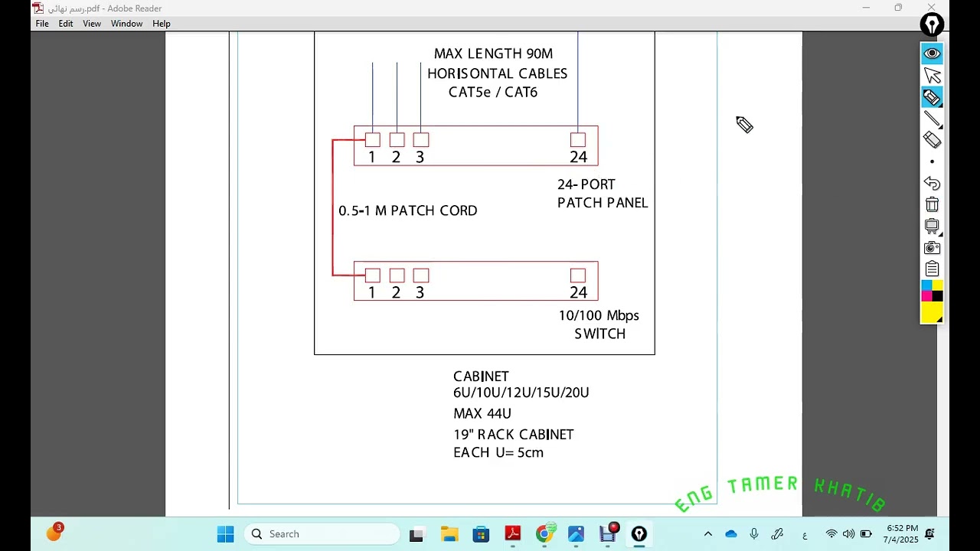Screen dimensions: 980x551
Task: Select the eraser tool
Action: 932,140
